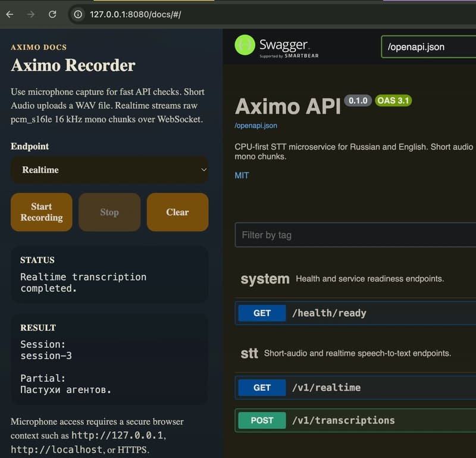Image resolution: width=476 pixels, height=458 pixels.
Task: Click the MIT license link
Action: pos(242,175)
